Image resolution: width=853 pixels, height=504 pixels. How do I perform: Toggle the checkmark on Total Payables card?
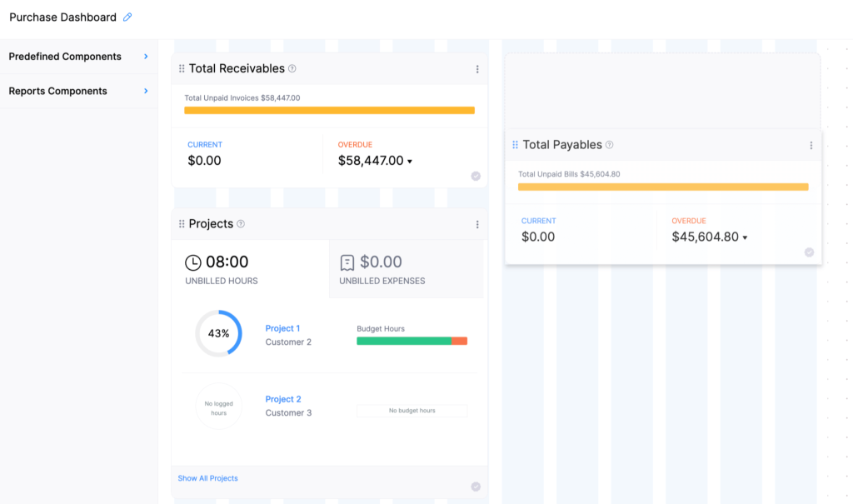[809, 251]
